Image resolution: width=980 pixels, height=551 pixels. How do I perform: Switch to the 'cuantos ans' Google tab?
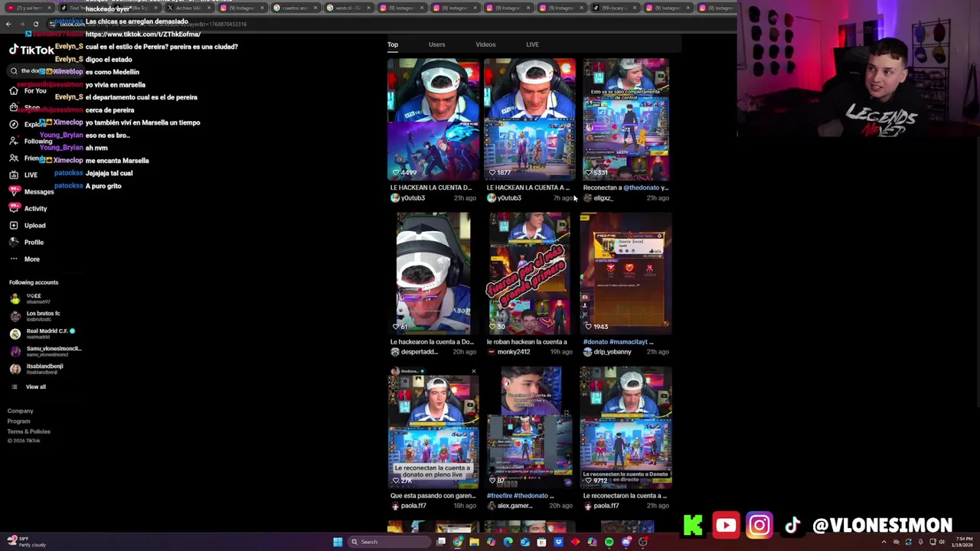click(x=295, y=8)
